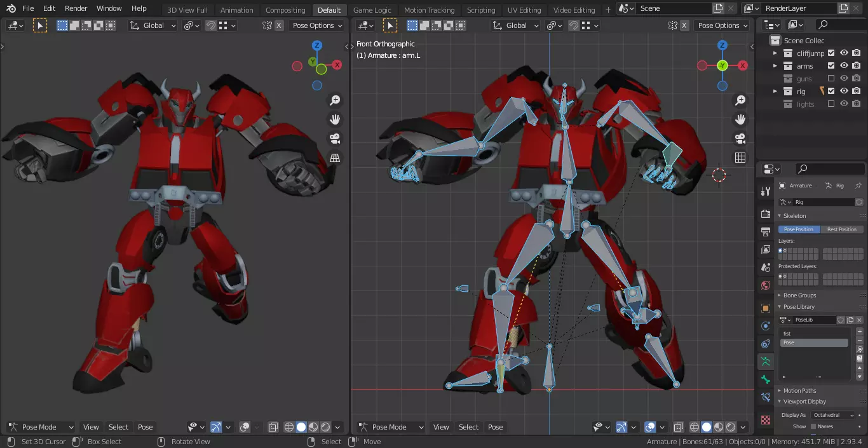Open the Output properties tab
This screenshot has height=448, width=868.
(x=766, y=232)
